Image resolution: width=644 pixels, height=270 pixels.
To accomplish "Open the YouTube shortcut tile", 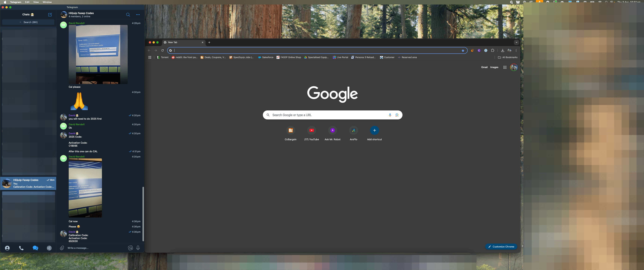I will point(312,134).
